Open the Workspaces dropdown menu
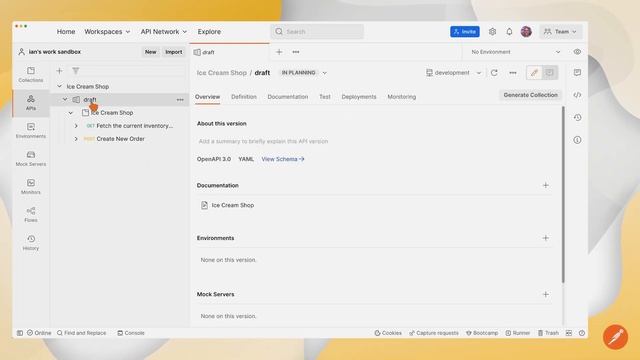The width and height of the screenshot is (640, 360). [107, 31]
